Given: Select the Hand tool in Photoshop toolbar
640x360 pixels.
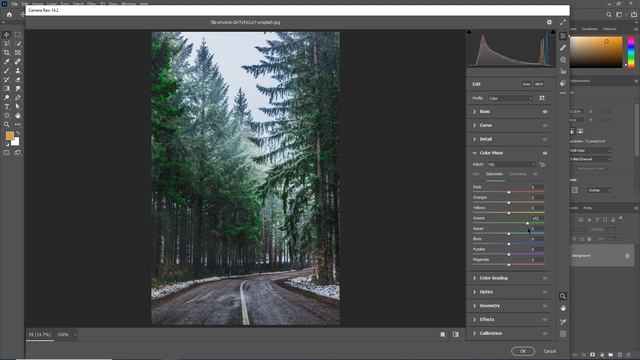Looking at the screenshot, I should (18, 116).
